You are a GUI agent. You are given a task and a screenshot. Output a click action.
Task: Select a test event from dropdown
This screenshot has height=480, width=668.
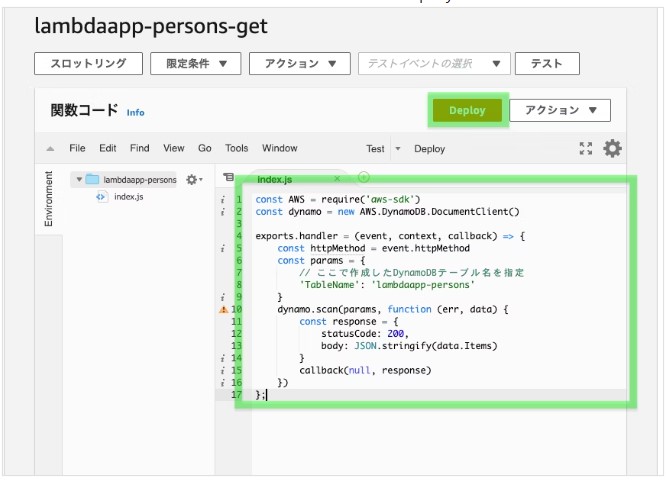[434, 63]
